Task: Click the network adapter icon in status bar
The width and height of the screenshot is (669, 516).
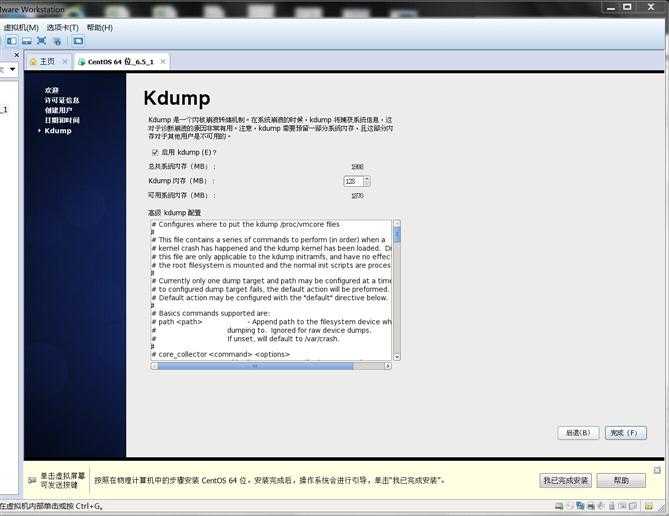Action: (580, 506)
